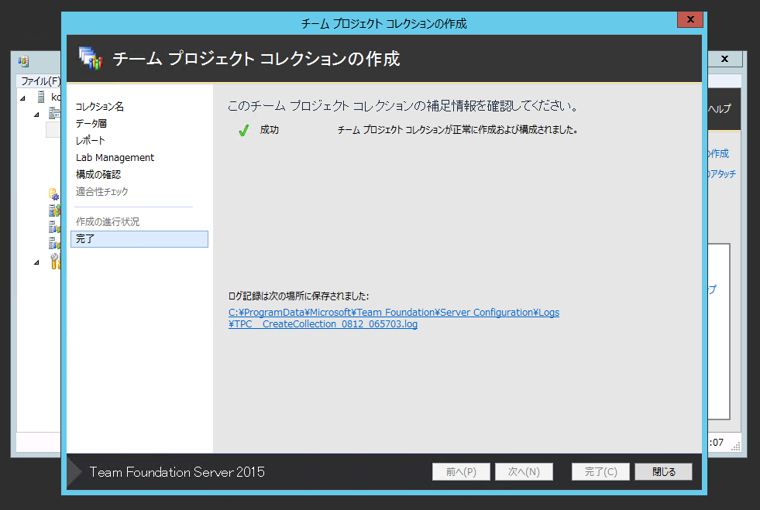
Task: Go to the 構成の確認 wizard step
Action: 98,175
